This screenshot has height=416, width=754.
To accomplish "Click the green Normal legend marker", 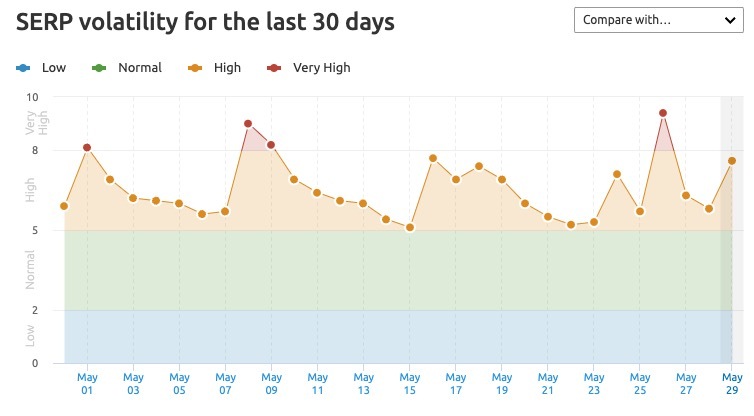I will [x=99, y=68].
